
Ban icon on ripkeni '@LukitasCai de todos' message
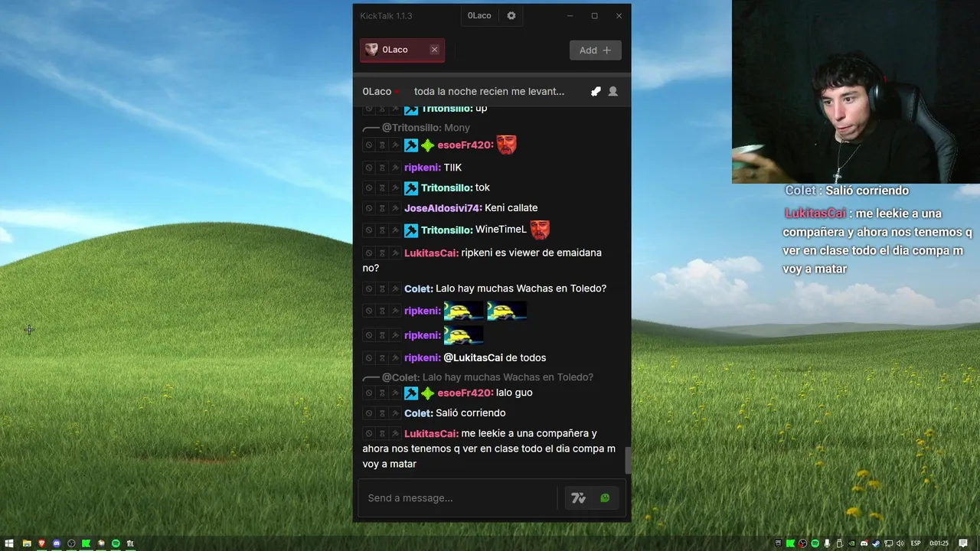pos(368,358)
